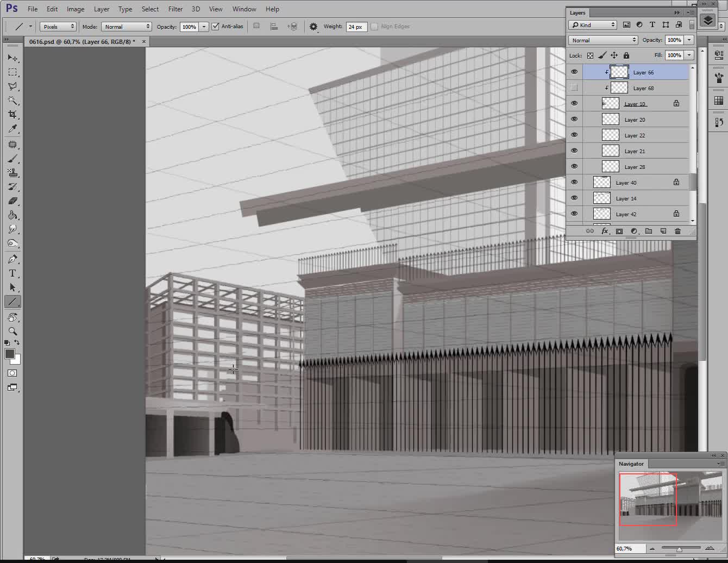The image size is (728, 563).
Task: Click the foreground color swatch
Action: [10, 354]
